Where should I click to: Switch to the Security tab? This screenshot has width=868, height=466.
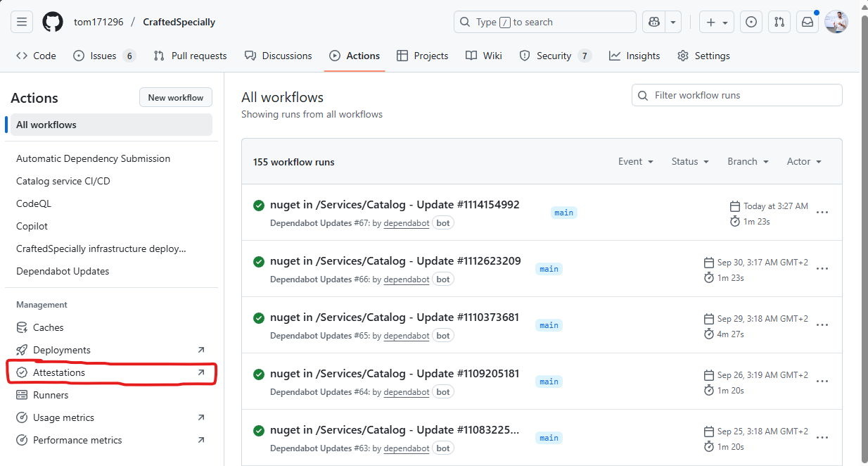tap(555, 56)
